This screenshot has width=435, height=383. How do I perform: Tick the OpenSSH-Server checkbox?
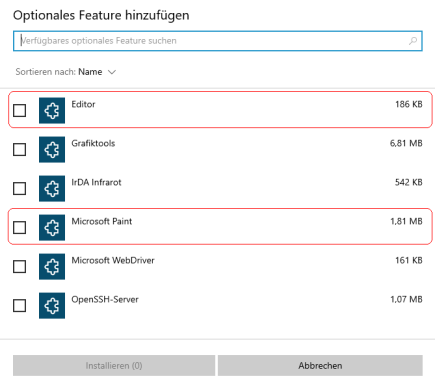19,305
